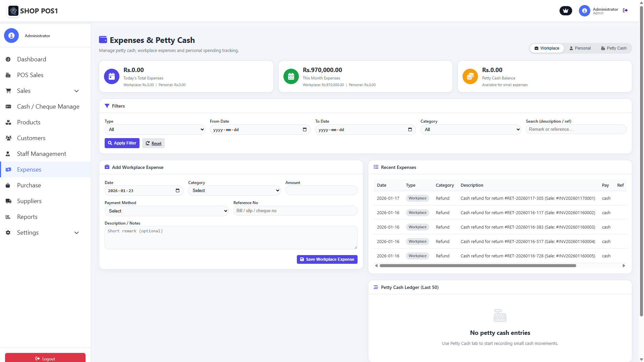644x362 pixels.
Task: Switch to the Personal tab
Action: click(x=580, y=48)
